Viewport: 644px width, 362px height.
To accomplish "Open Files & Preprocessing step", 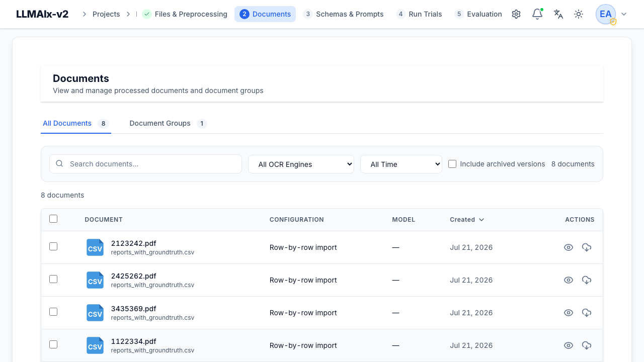I will 185,14.
